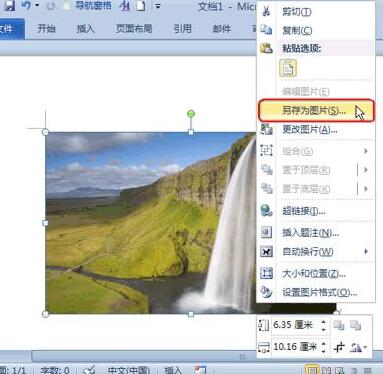Expand the 自动换行(W) submenu arrow

(366, 251)
